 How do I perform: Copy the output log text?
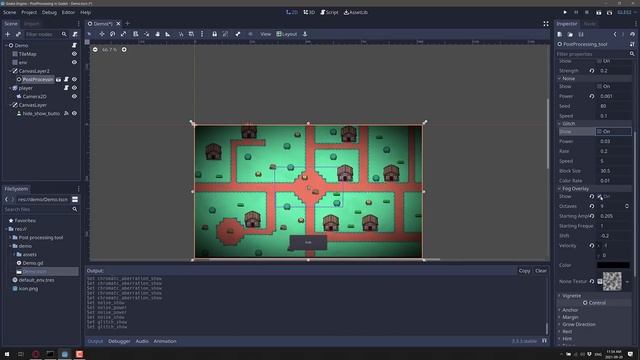coord(524,271)
